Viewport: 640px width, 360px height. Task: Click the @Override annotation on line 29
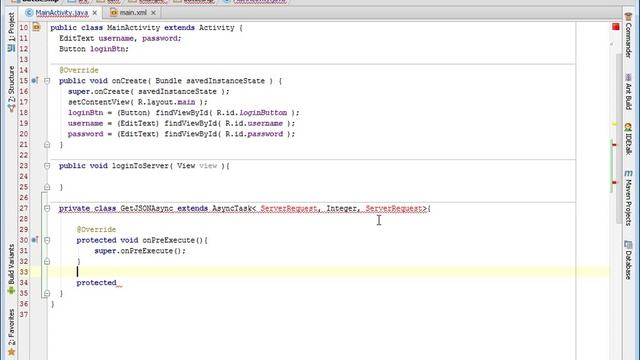[x=96, y=229]
